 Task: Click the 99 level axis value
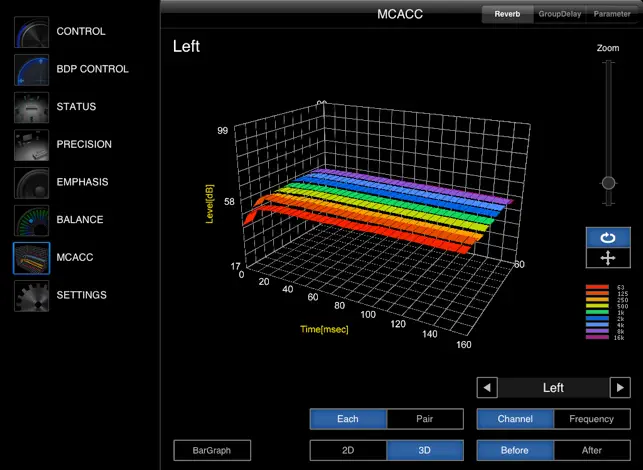tap(223, 131)
